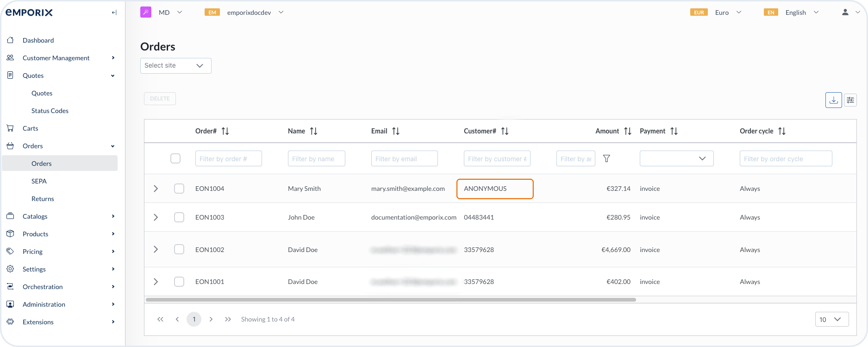The image size is (868, 347).
Task: Select the checkbox for order EON1002
Action: 179,250
